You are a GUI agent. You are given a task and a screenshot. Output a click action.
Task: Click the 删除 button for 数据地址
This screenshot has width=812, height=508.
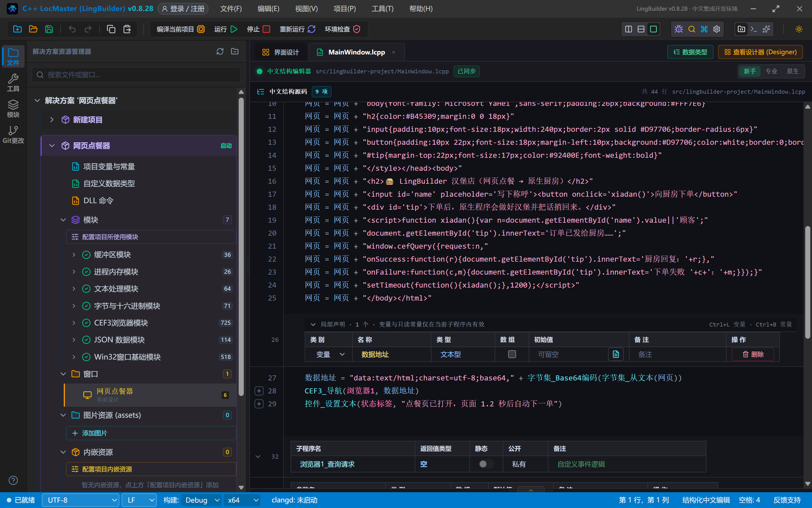[x=753, y=354]
